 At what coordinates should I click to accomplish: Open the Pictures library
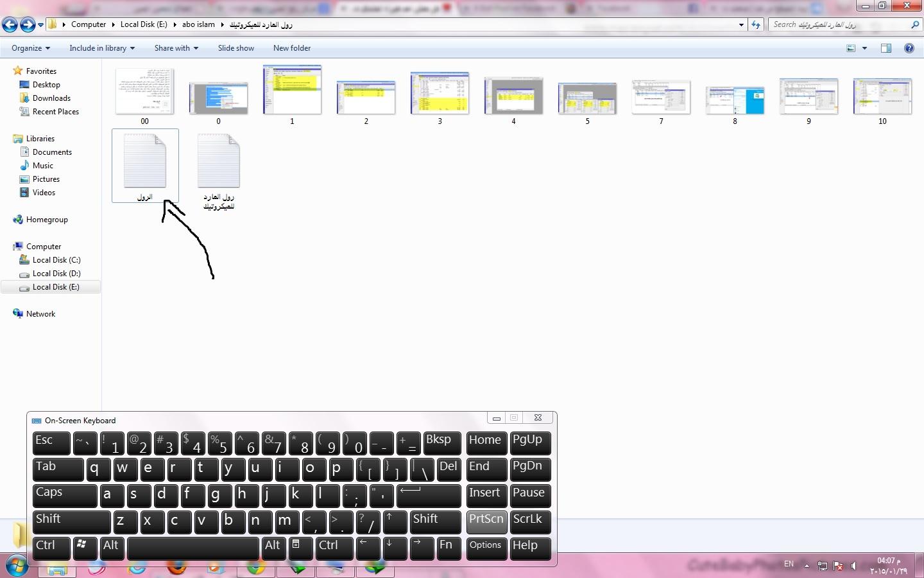point(46,179)
